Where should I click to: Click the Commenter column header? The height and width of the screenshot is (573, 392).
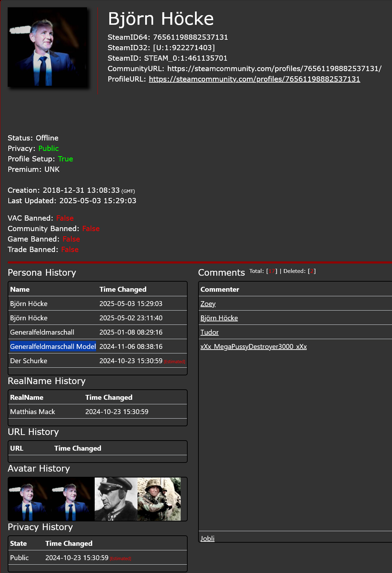tap(220, 290)
